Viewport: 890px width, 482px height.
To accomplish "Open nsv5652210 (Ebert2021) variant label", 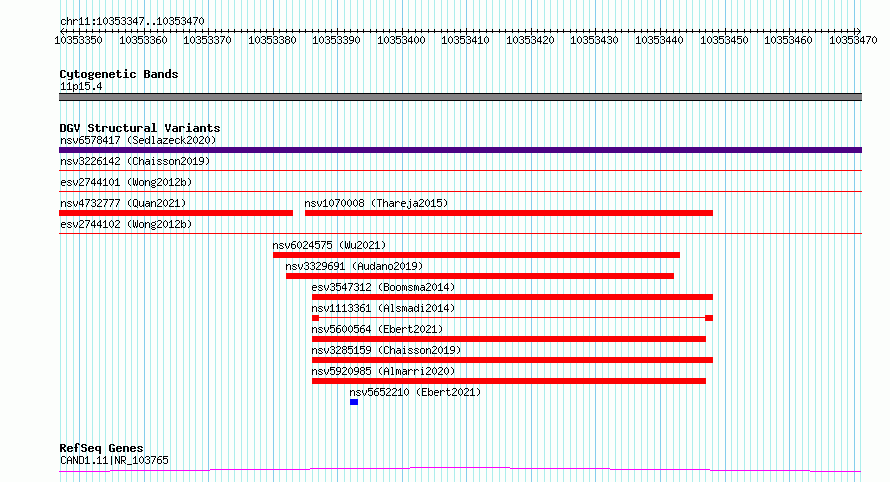I will pyautogui.click(x=415, y=392).
